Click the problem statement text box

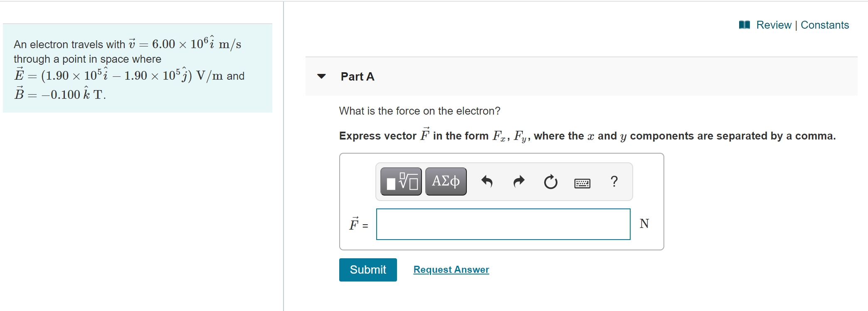(138, 68)
